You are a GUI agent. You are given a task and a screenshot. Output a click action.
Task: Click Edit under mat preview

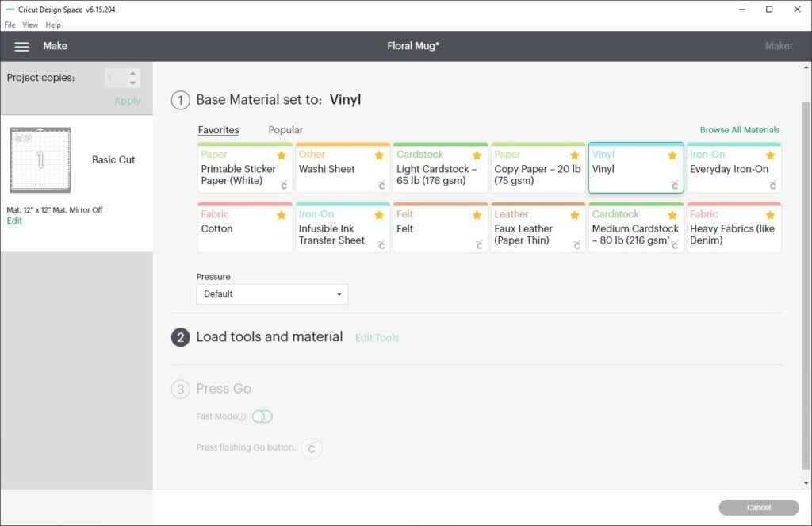click(14, 221)
